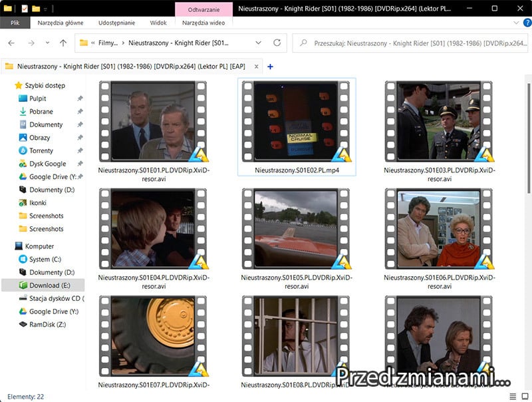Close the Nieustraszony folder tab
The width and height of the screenshot is (532, 402).
click(257, 67)
